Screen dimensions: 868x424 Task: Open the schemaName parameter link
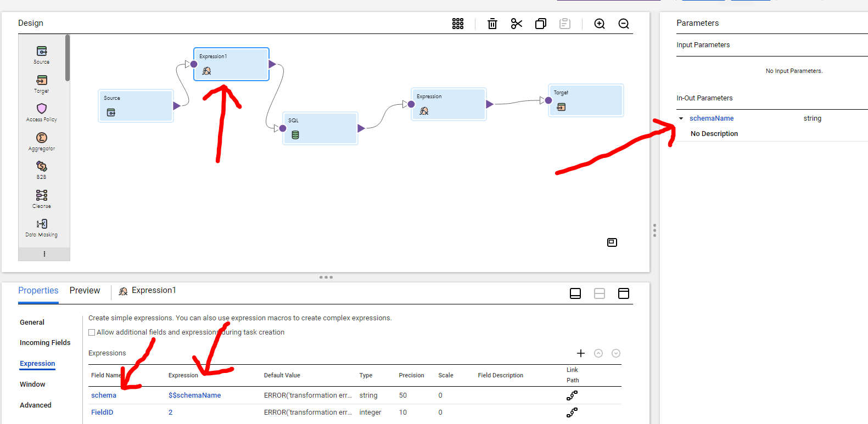coord(712,118)
